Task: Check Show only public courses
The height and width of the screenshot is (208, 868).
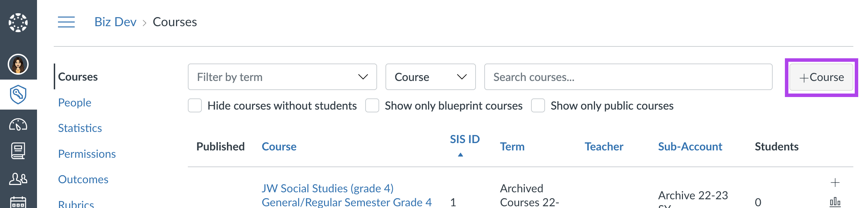Action: pos(538,105)
